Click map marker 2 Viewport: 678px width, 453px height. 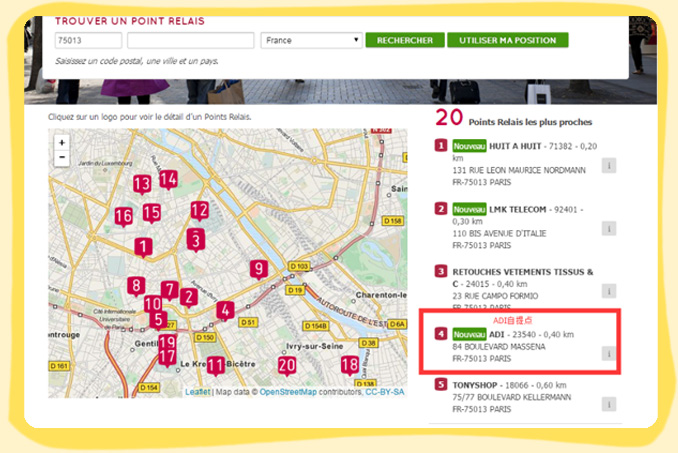click(189, 297)
